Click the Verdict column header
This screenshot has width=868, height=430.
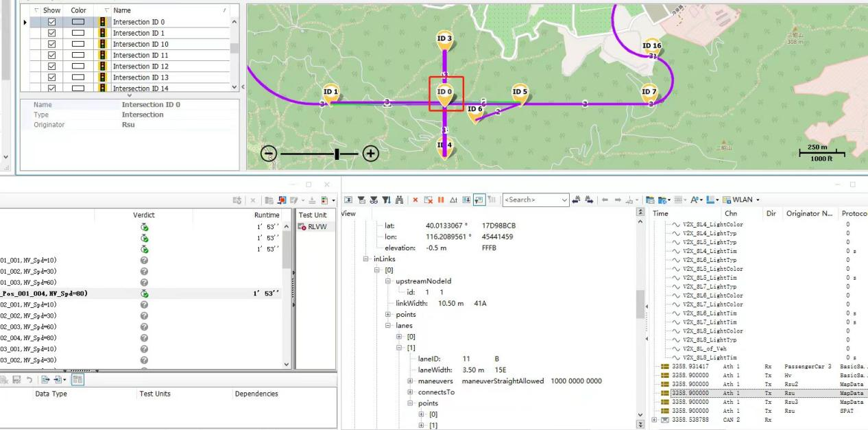(x=144, y=215)
